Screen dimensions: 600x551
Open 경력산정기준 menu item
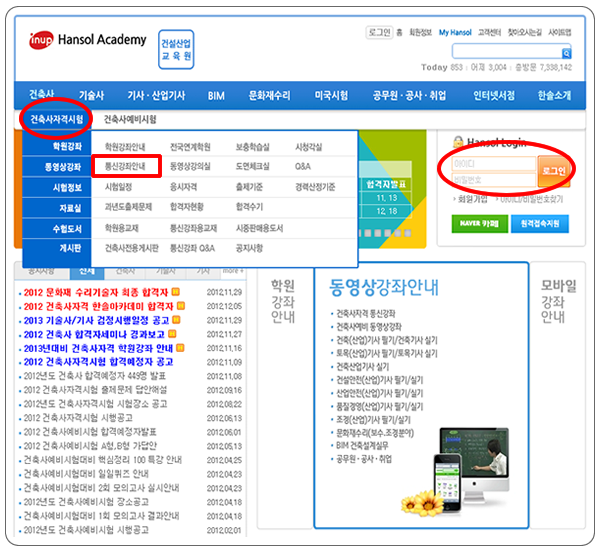[315, 187]
